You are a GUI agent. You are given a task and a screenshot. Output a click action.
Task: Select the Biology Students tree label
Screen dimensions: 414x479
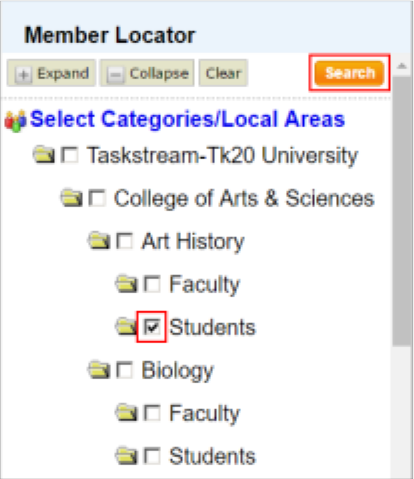212,456
